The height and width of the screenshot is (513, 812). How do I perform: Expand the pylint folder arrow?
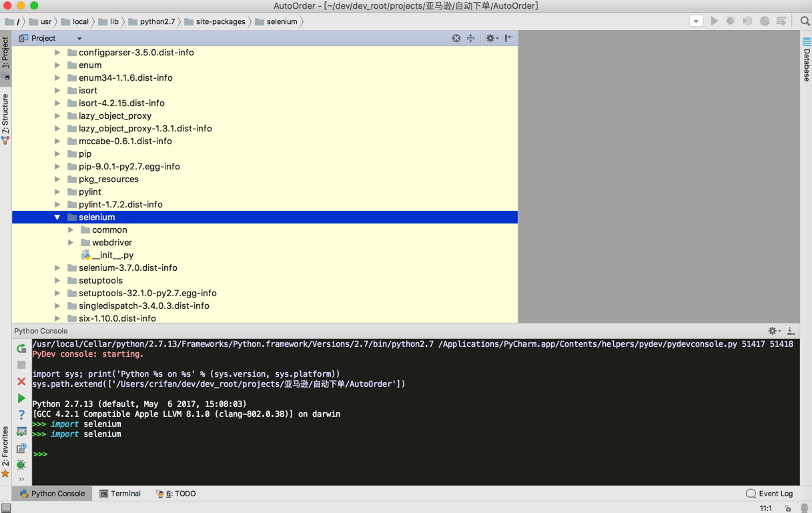point(57,192)
